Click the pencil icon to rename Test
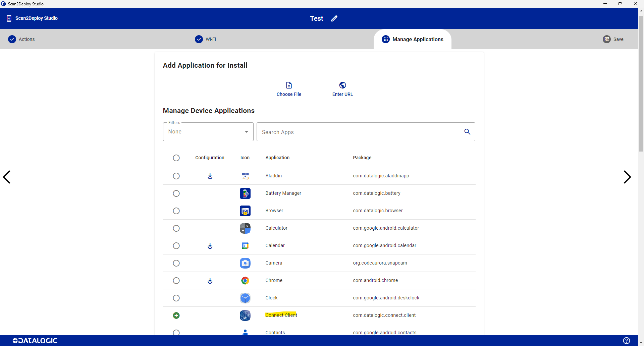The image size is (644, 346). click(334, 18)
